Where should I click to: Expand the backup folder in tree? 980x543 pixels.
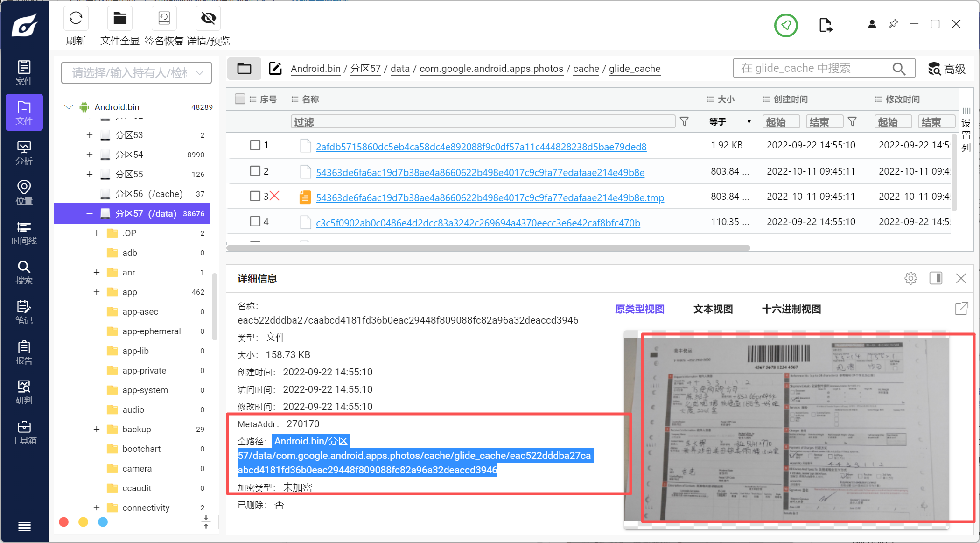coord(97,429)
